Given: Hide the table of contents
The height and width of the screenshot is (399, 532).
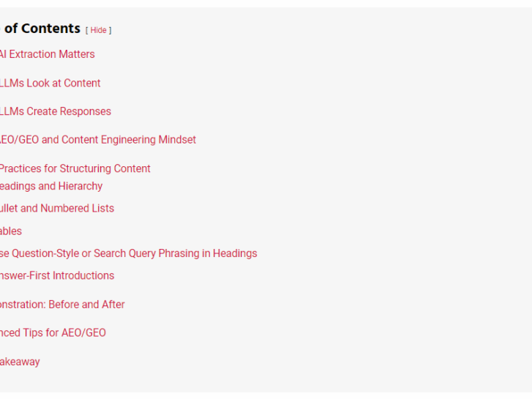Looking at the screenshot, I should coord(98,30).
